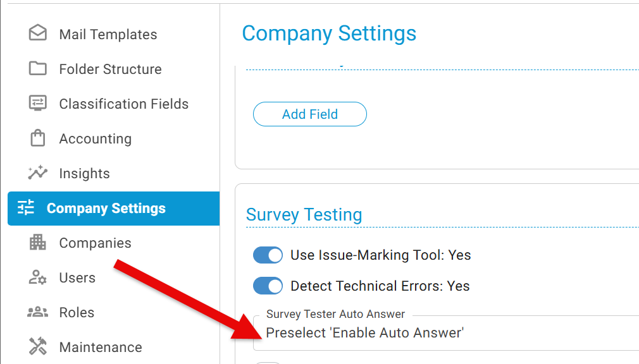This screenshot has width=639, height=364.
Task: Click the Mail Templates envelope icon
Action: [38, 33]
